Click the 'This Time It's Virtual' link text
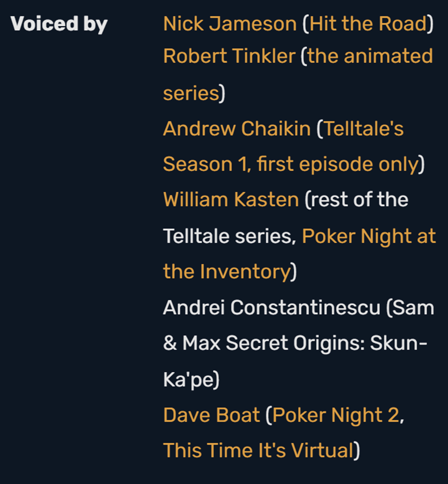Screen dimensions: 448x484 (258, 450)
